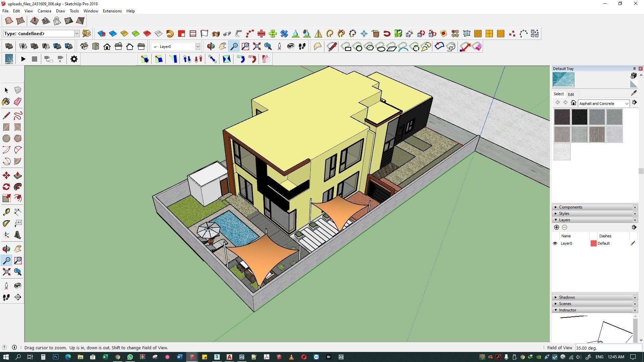The width and height of the screenshot is (644, 362).
Task: Activate the Orbit tool
Action: click(x=6, y=249)
